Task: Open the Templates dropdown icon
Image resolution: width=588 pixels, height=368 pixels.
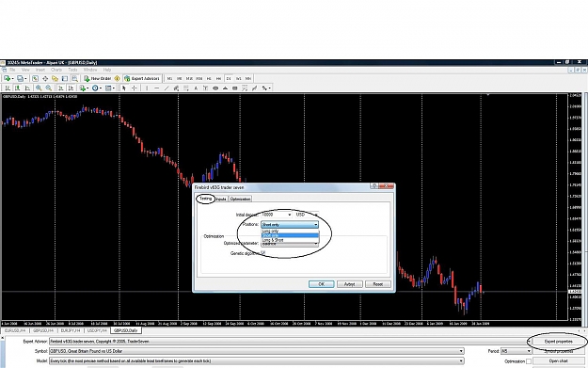Action: click(x=109, y=88)
